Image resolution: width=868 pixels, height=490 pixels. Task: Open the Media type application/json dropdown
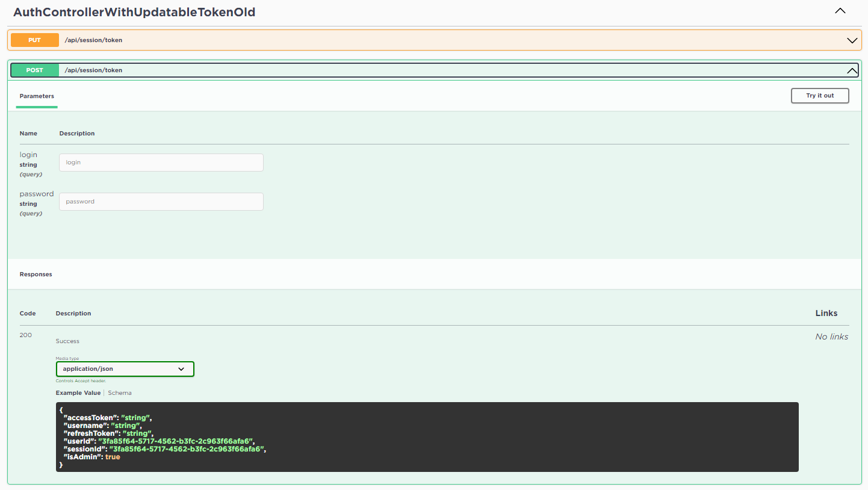click(125, 369)
